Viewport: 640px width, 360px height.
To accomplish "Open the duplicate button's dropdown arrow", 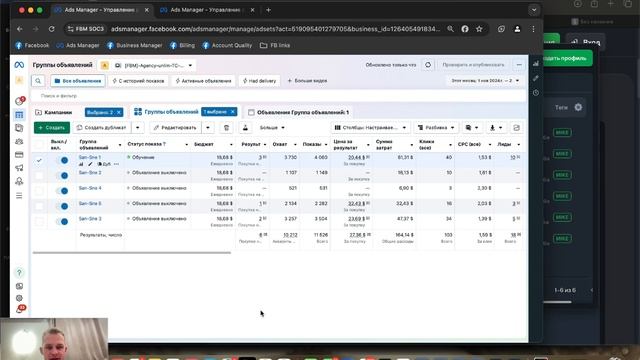I will click(138, 128).
